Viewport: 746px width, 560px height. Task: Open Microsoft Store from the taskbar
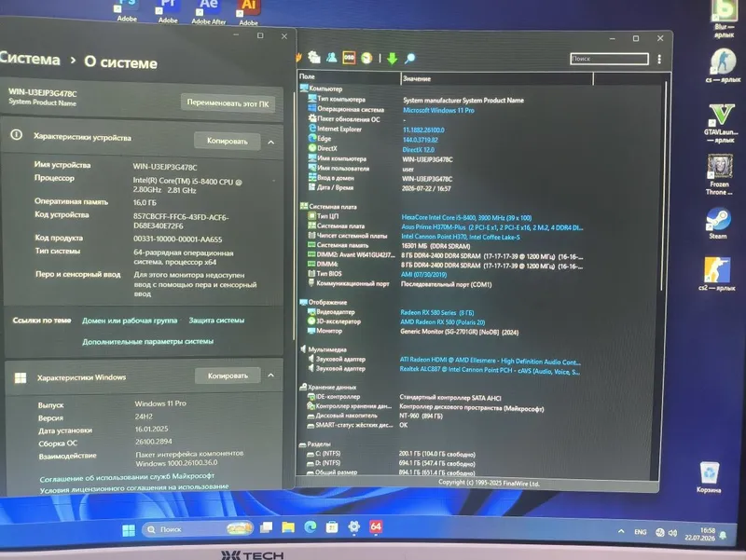click(x=332, y=526)
